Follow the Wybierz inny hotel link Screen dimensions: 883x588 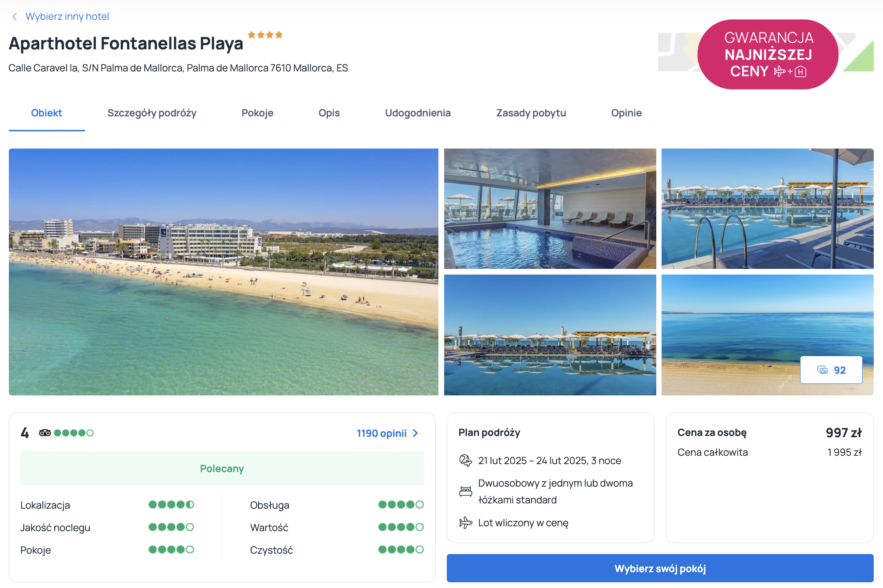[67, 17]
